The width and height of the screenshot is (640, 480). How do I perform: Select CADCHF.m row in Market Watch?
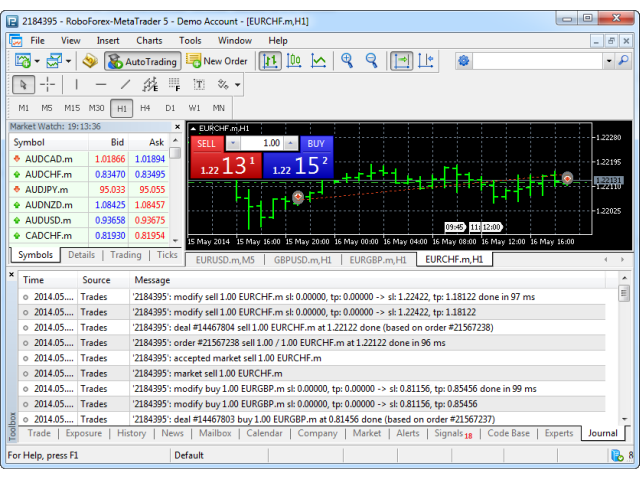tap(89, 236)
